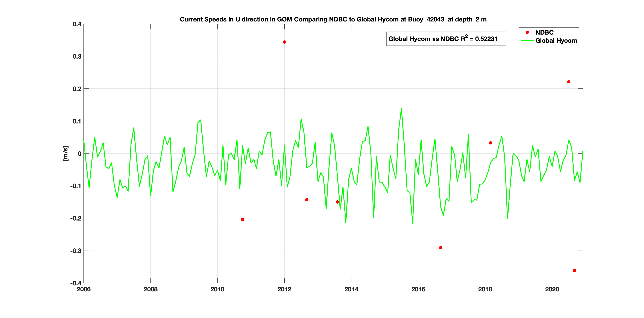Click the NDBC red marker in legend
Screen dimensions: 644x318
[x=527, y=32]
